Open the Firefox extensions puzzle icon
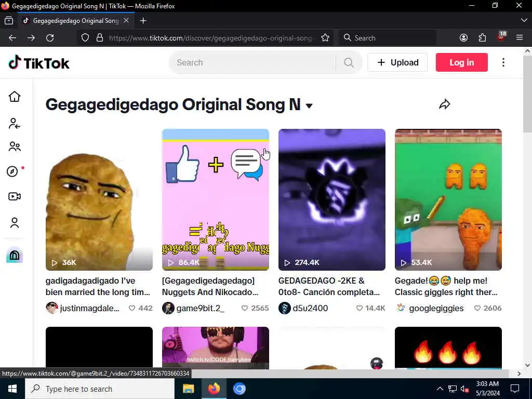 pos(482,37)
